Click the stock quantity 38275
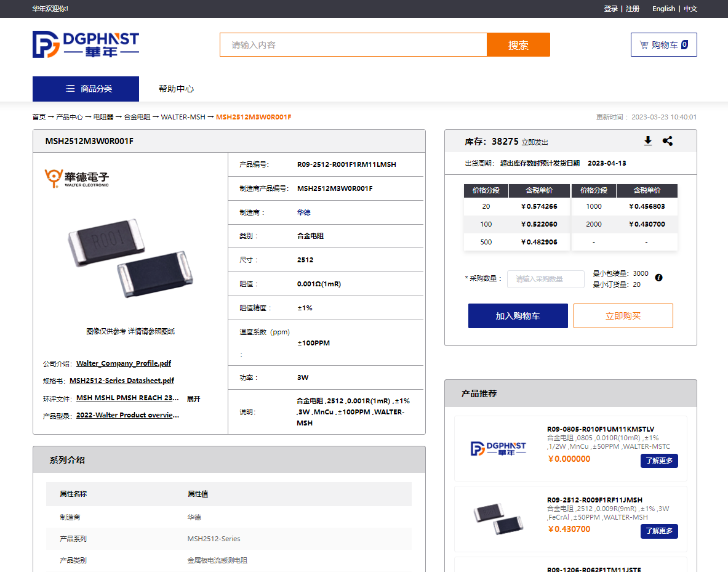The height and width of the screenshot is (572, 728). (505, 141)
